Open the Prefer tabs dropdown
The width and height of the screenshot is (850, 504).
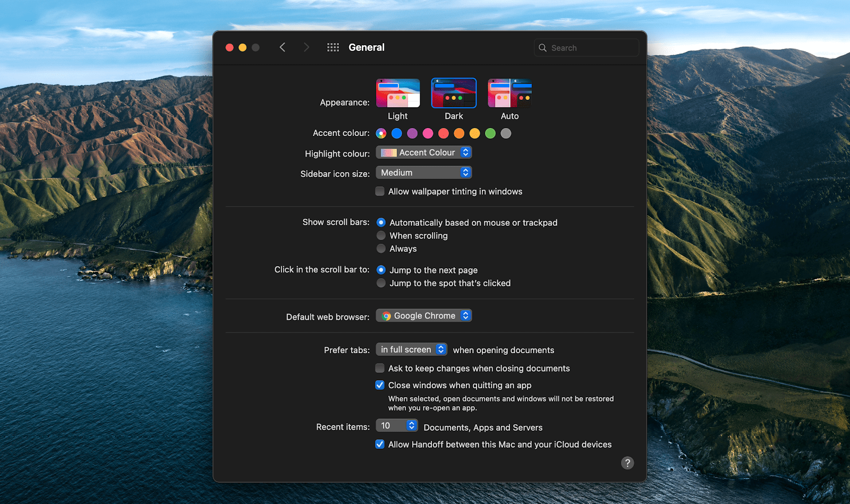411,349
